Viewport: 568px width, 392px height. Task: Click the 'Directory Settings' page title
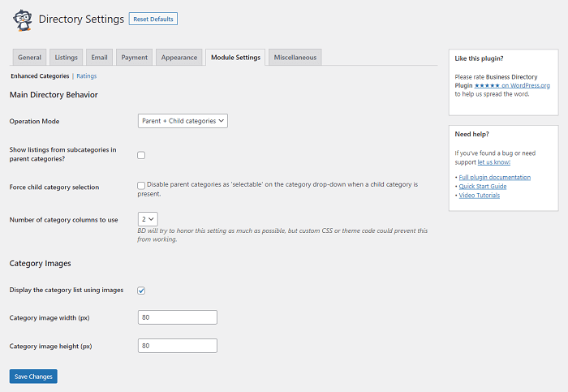(81, 19)
